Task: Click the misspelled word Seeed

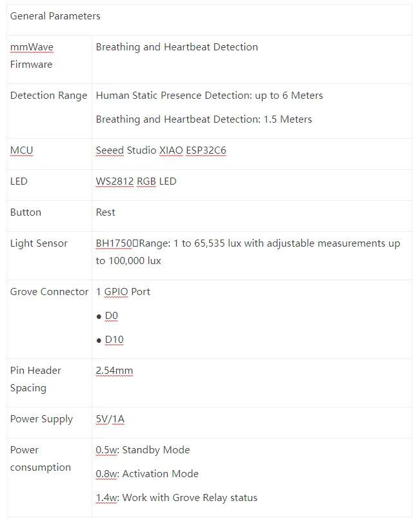Action: pos(110,150)
